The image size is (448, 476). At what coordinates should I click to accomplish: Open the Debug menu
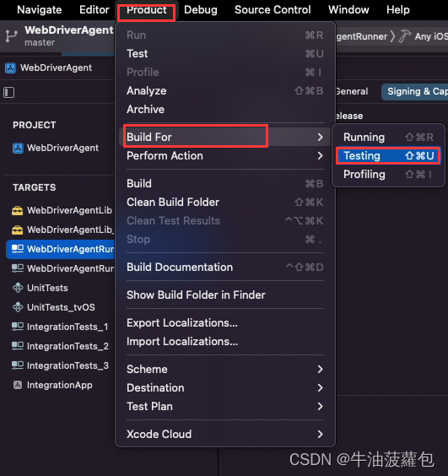pos(201,10)
